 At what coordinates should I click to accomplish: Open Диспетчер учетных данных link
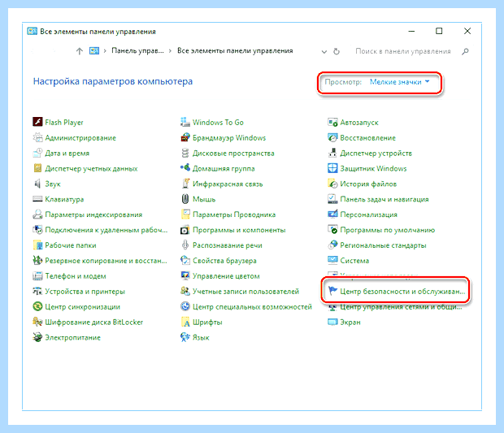[x=91, y=169]
